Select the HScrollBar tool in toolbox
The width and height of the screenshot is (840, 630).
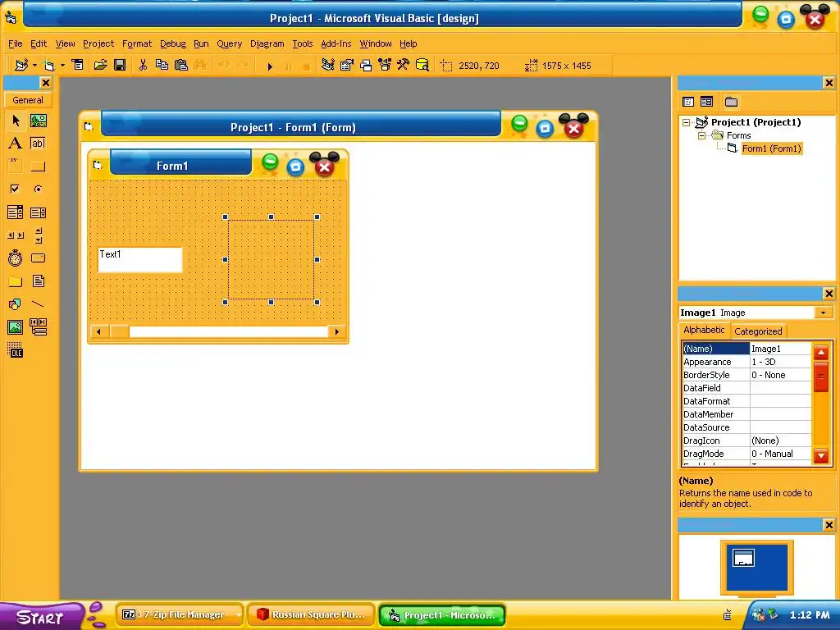[x=16, y=235]
